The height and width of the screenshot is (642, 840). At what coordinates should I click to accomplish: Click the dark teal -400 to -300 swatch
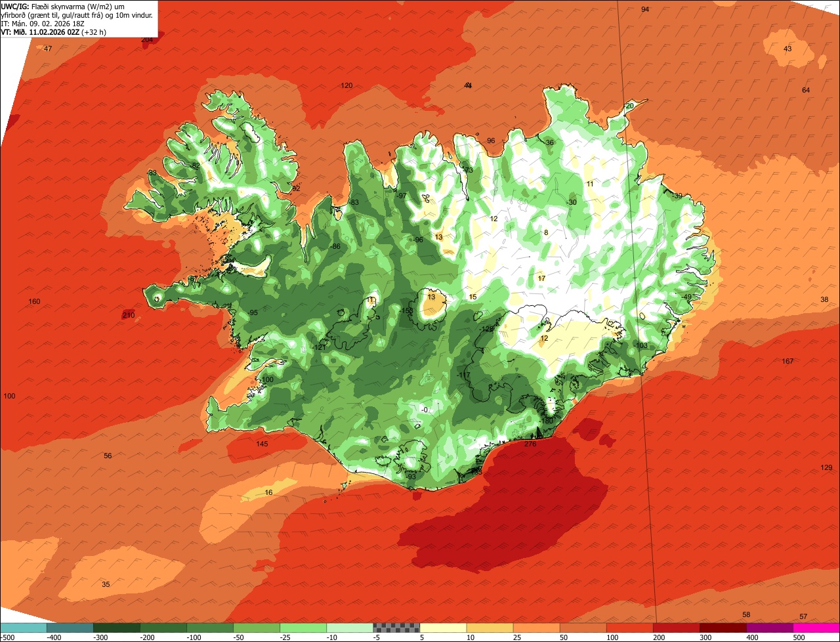pos(70,628)
